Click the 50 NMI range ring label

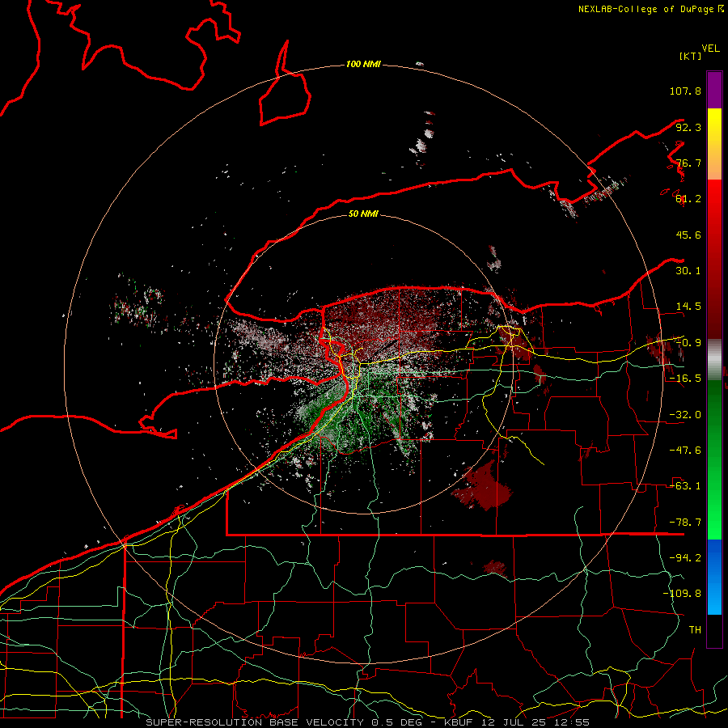pyautogui.click(x=363, y=214)
